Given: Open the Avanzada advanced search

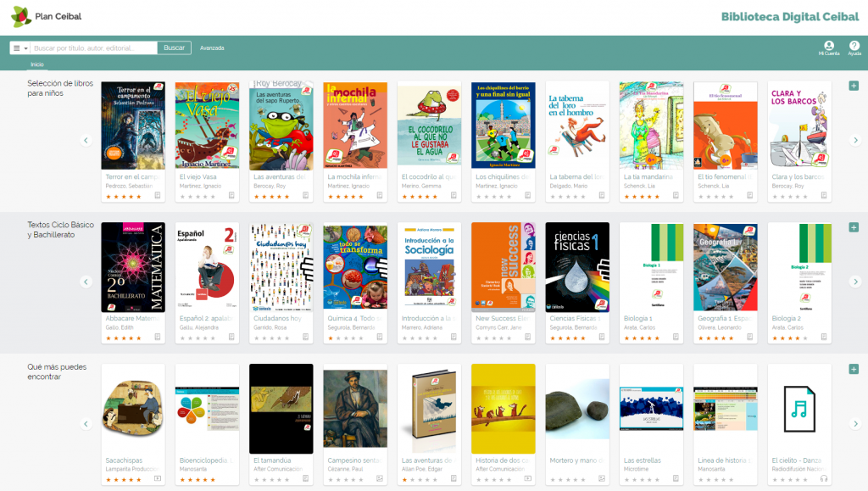Looking at the screenshot, I should [x=212, y=48].
